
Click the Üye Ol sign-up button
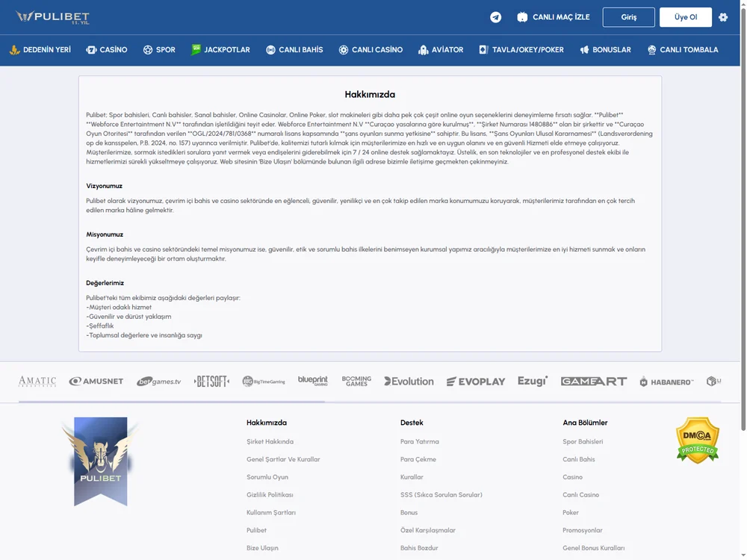tap(686, 17)
